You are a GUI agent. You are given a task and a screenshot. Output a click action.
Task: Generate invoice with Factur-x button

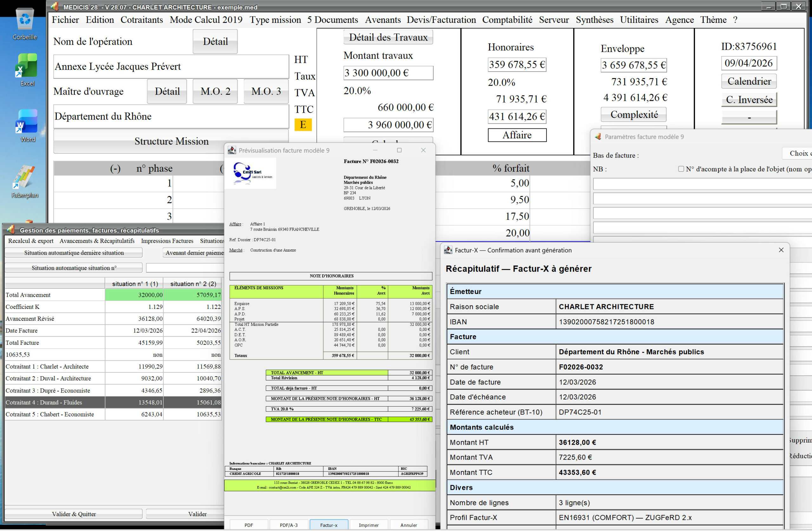click(x=329, y=525)
